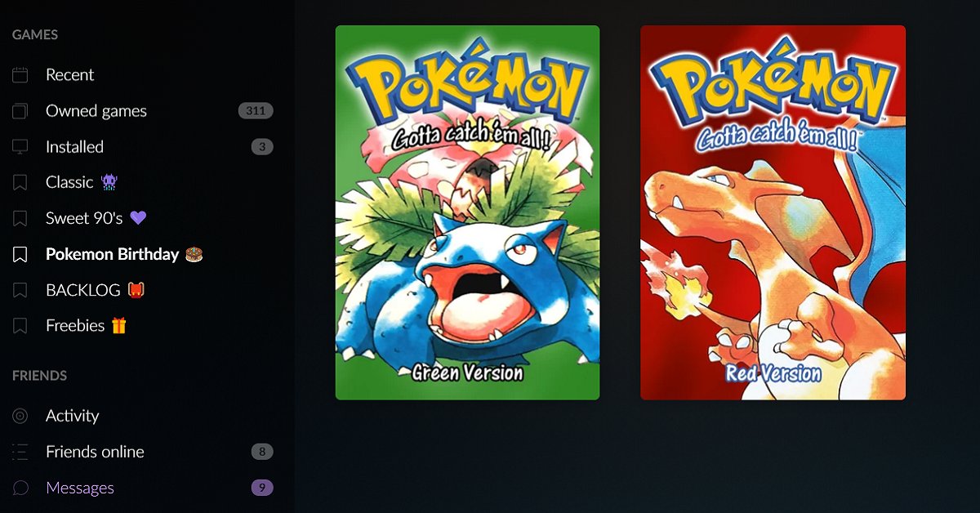Click the Activity target icon
The height and width of the screenshot is (513, 980).
point(20,416)
